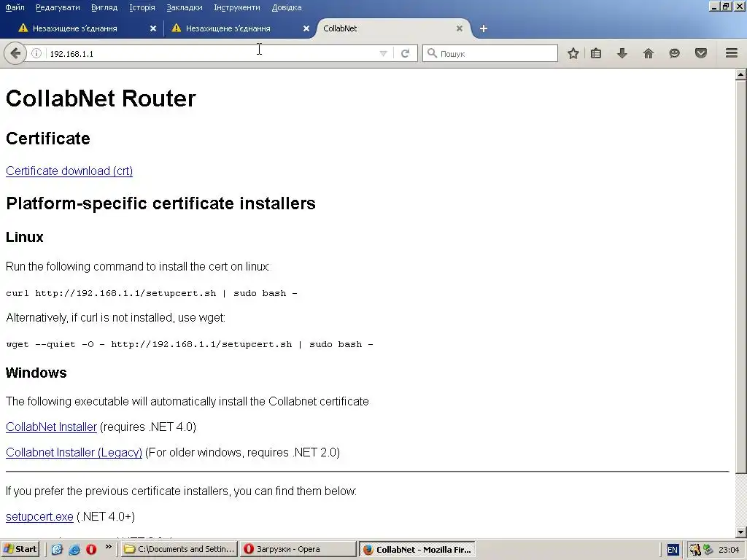Close the first Незахищене з'єднання tab
Screen dimensions: 747x560
click(153, 28)
